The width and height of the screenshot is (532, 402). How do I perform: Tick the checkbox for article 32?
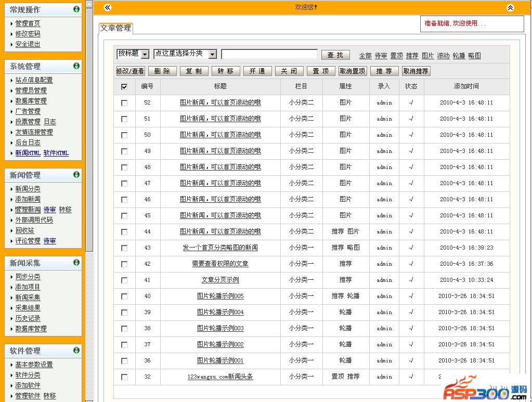pos(124,377)
